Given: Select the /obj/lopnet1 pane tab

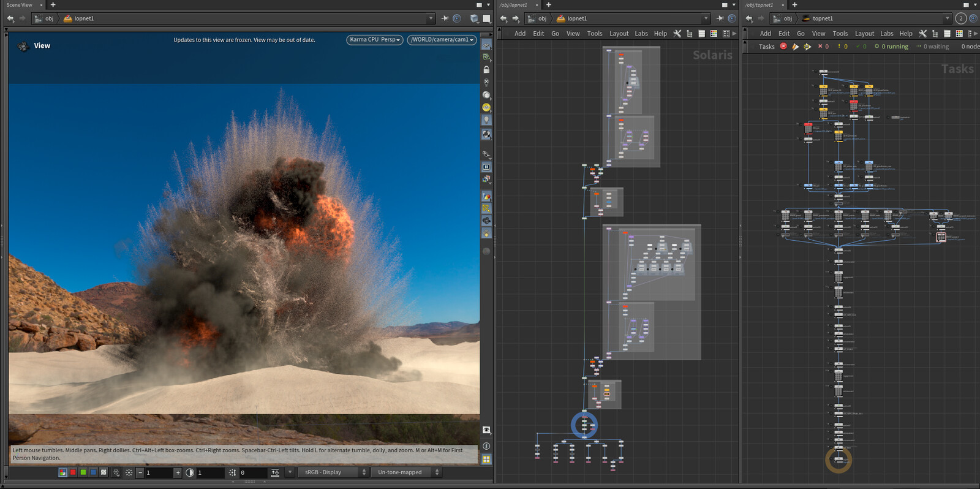Looking at the screenshot, I should 513,5.
